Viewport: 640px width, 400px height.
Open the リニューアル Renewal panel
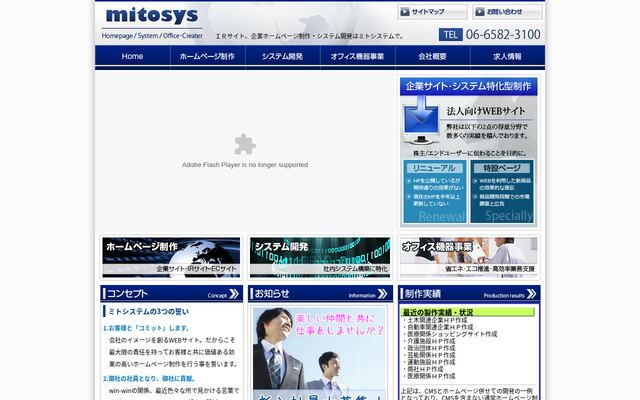434,191
